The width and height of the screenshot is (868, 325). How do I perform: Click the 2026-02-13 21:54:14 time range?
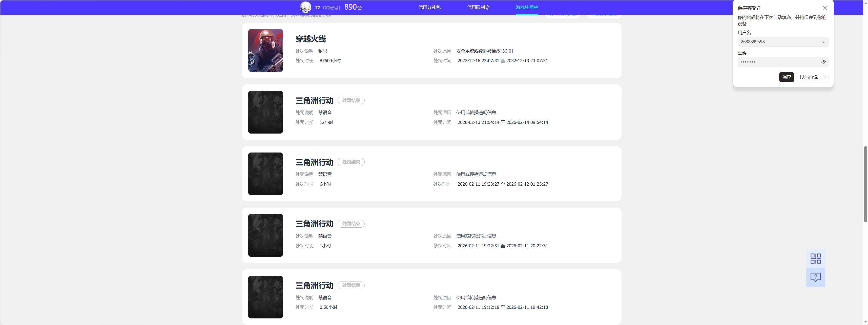pyautogui.click(x=502, y=122)
